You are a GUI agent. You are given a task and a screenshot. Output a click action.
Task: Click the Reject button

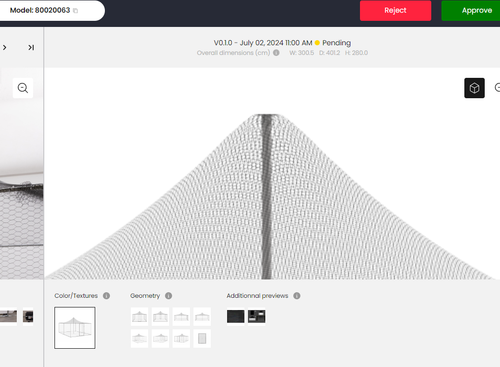tap(395, 11)
